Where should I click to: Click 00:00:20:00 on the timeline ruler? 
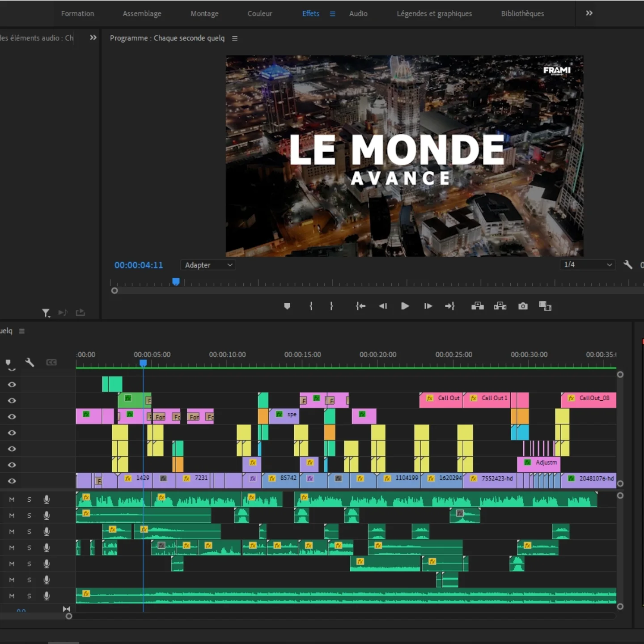[x=378, y=355]
